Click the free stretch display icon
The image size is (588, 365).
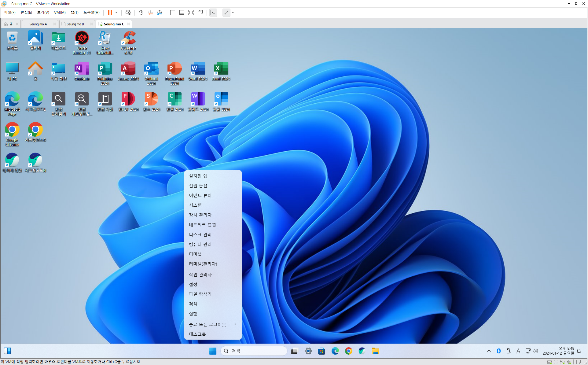(226, 13)
